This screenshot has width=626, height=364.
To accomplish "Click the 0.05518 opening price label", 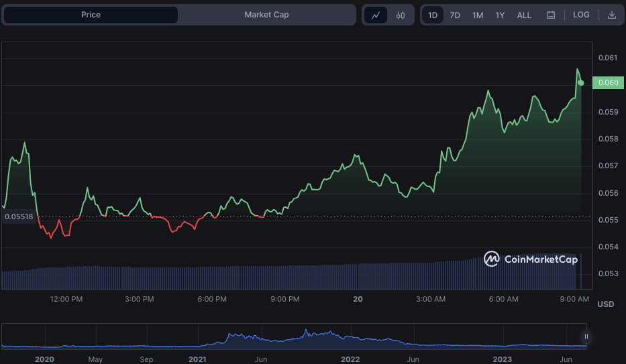I will coord(19,217).
